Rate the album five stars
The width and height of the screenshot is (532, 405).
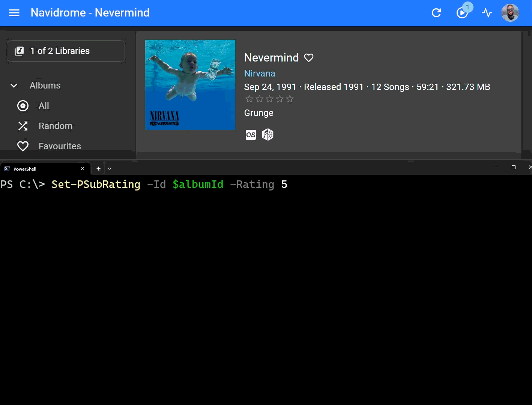[290, 99]
